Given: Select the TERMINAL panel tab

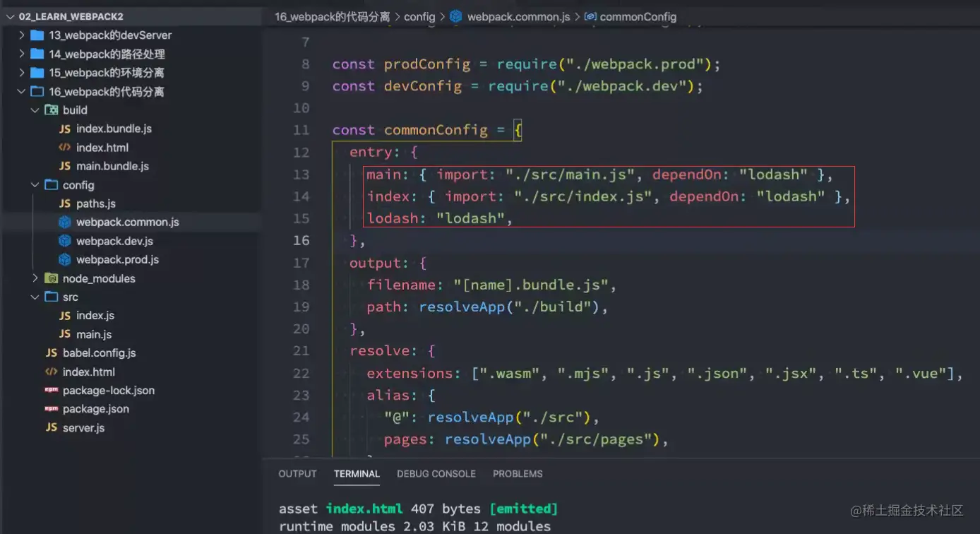Looking at the screenshot, I should click(357, 474).
